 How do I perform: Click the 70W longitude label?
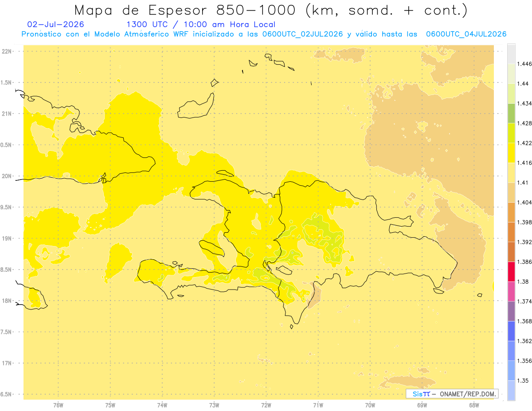point(370,405)
